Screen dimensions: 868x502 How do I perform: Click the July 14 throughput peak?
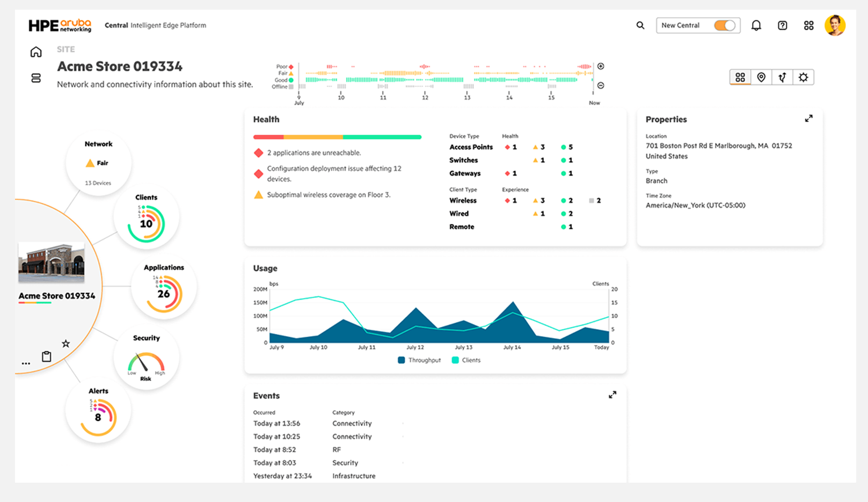click(514, 303)
